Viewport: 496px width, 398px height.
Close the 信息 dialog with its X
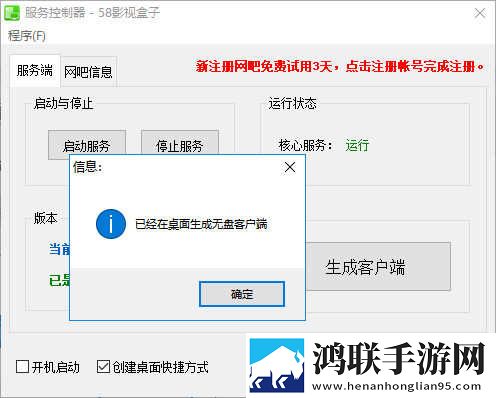coord(290,167)
